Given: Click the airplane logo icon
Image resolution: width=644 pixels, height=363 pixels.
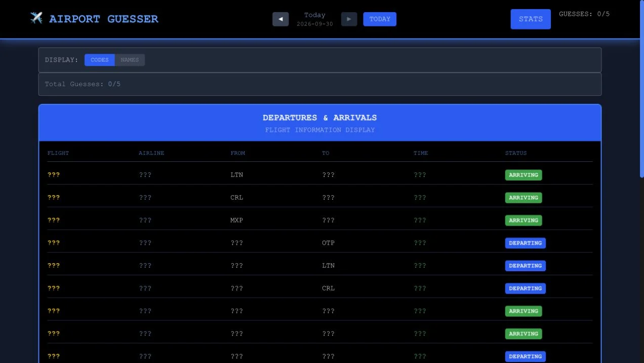Looking at the screenshot, I should [36, 18].
